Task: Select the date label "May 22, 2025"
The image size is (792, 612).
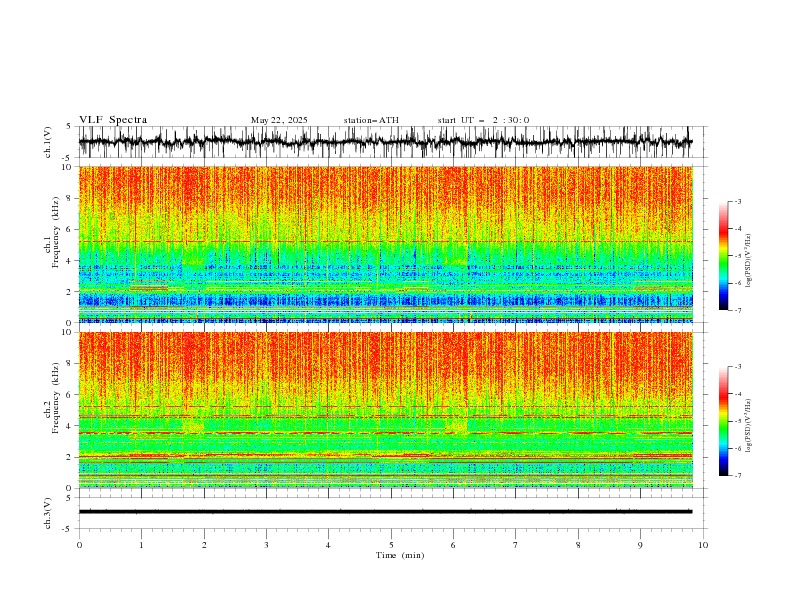Action: 279,120
